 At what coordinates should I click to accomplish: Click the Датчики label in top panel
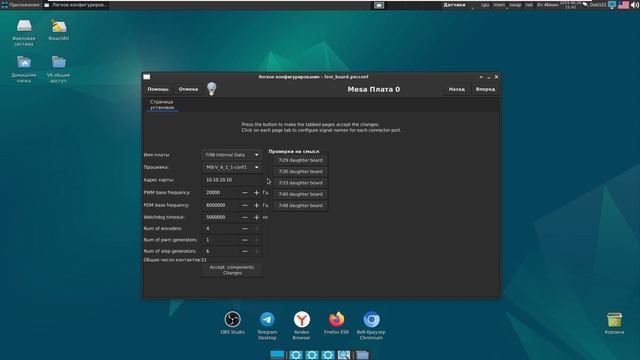click(x=454, y=5)
